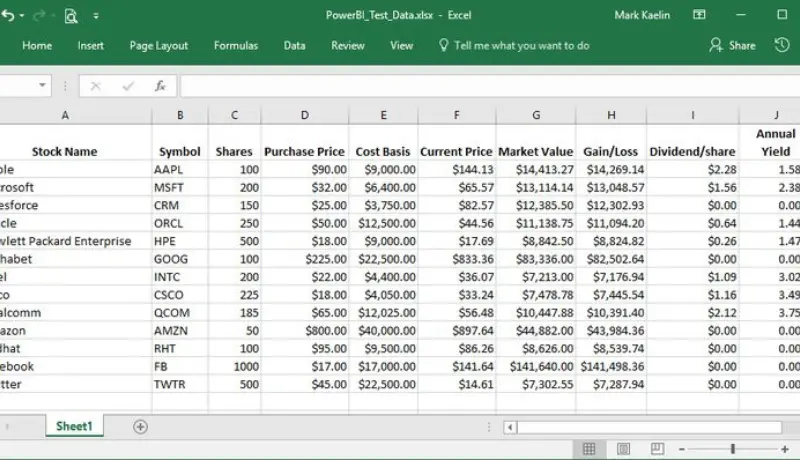
Task: Open version history clock icon
Action: (x=782, y=45)
